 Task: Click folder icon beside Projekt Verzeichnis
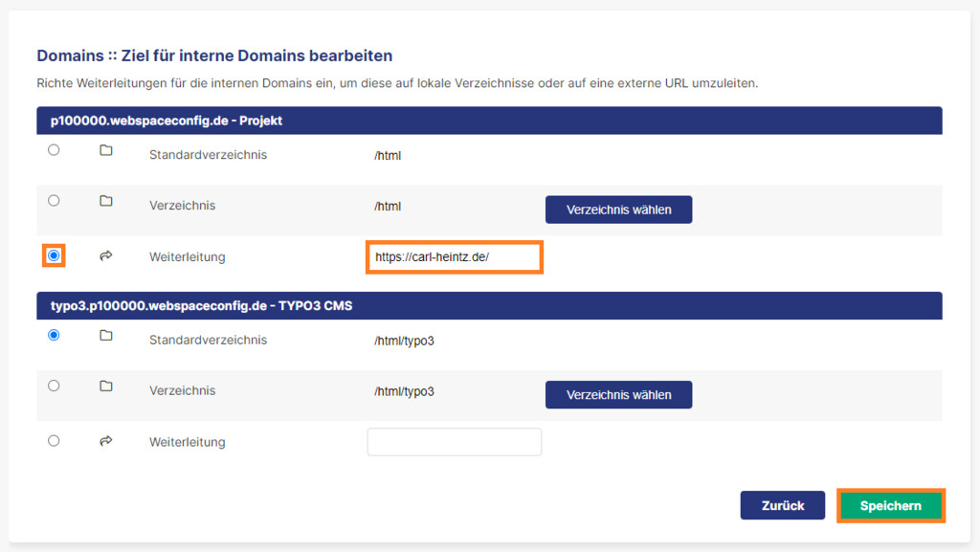click(x=106, y=201)
